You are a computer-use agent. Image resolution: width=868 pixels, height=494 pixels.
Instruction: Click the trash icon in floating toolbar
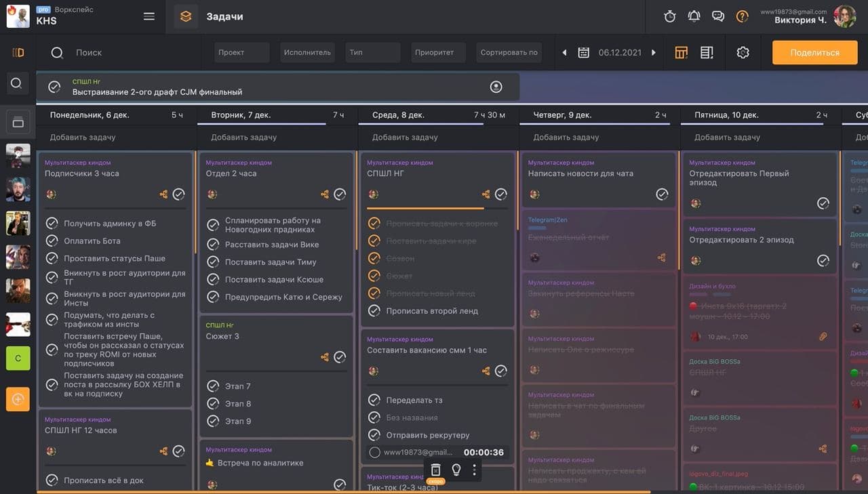point(436,470)
